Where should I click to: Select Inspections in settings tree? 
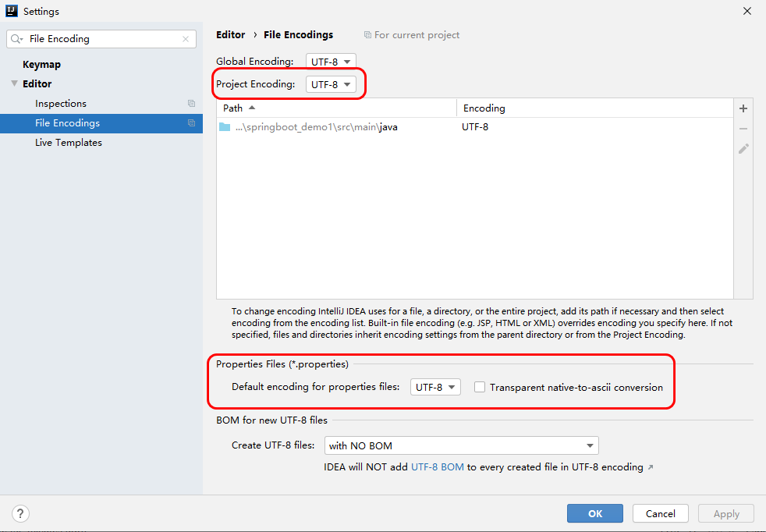coord(61,104)
